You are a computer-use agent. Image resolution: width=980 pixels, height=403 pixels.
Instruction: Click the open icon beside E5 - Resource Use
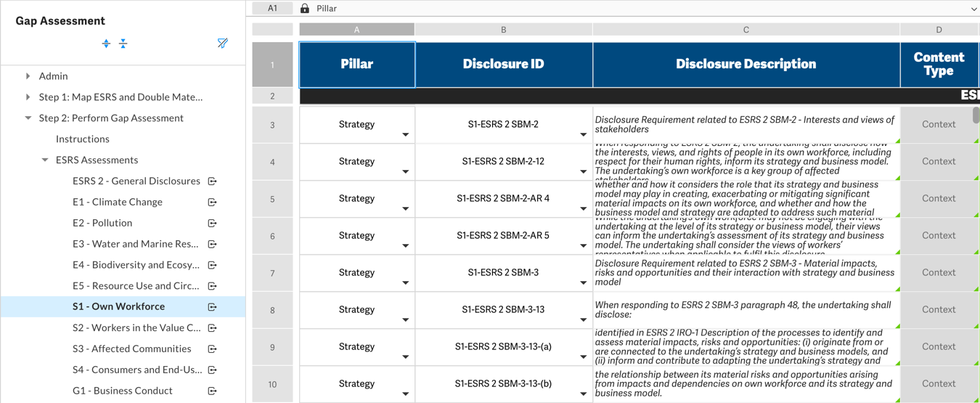[213, 286]
